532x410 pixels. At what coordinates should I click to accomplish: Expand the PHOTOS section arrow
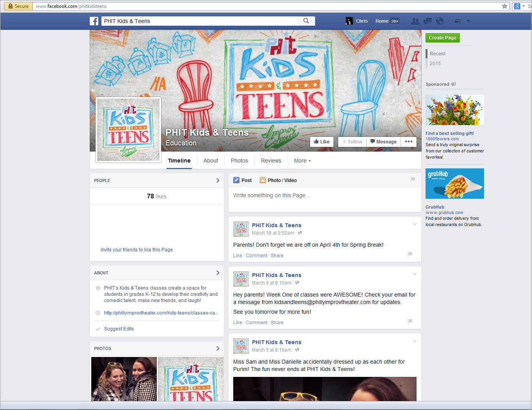tap(218, 348)
